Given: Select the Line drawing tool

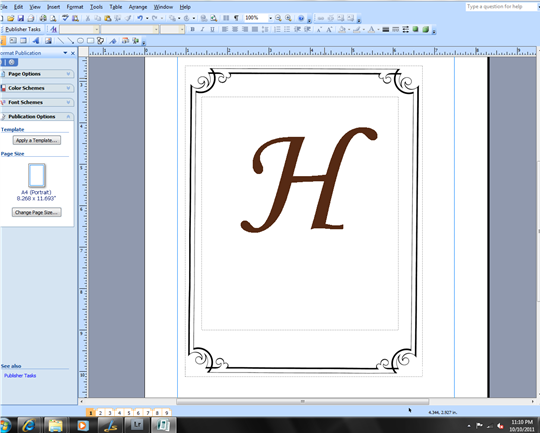Looking at the screenshot, I should [60, 41].
